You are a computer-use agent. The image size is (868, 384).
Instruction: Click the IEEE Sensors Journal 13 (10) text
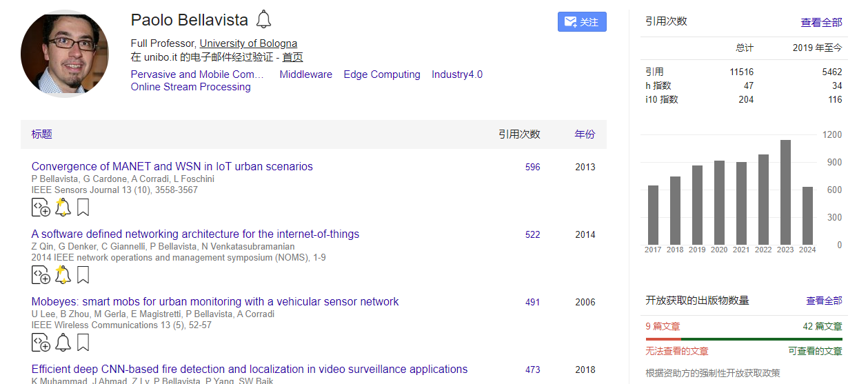(x=114, y=190)
